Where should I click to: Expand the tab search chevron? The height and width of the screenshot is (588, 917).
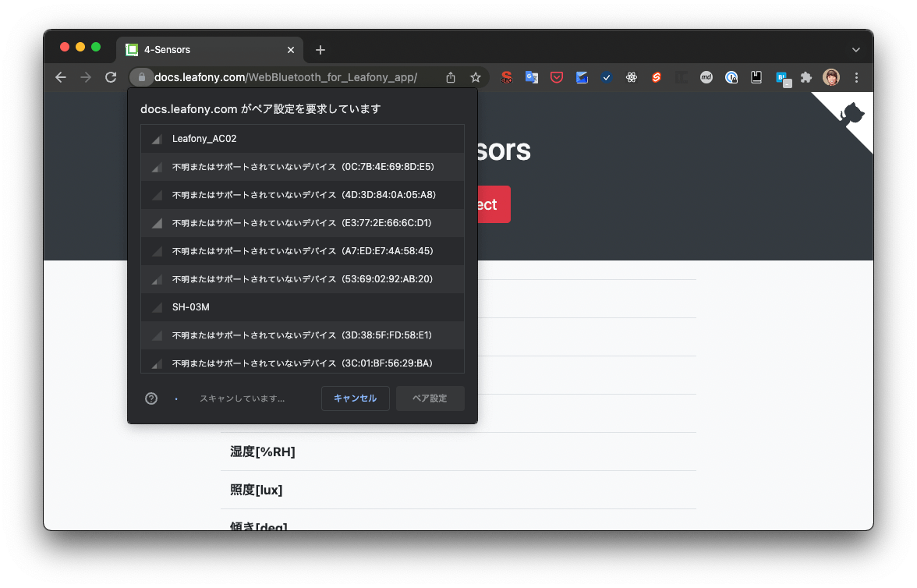[855, 50]
